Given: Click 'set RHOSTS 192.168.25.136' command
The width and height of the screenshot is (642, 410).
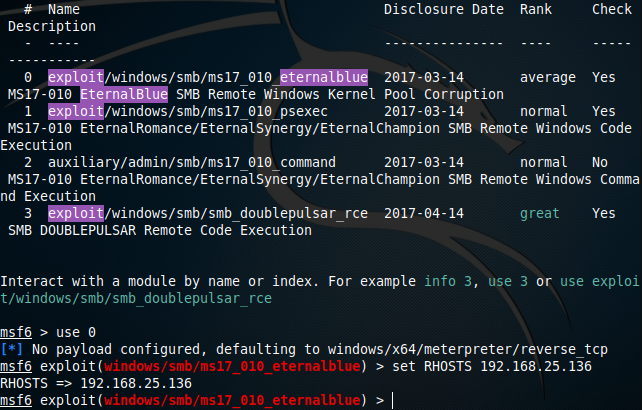Looking at the screenshot, I should [x=492, y=366].
